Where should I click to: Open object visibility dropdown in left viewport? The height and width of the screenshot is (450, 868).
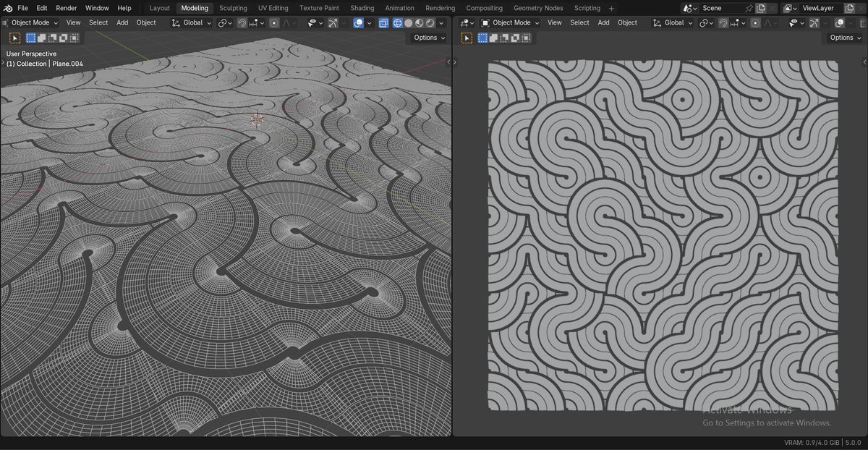tap(315, 22)
